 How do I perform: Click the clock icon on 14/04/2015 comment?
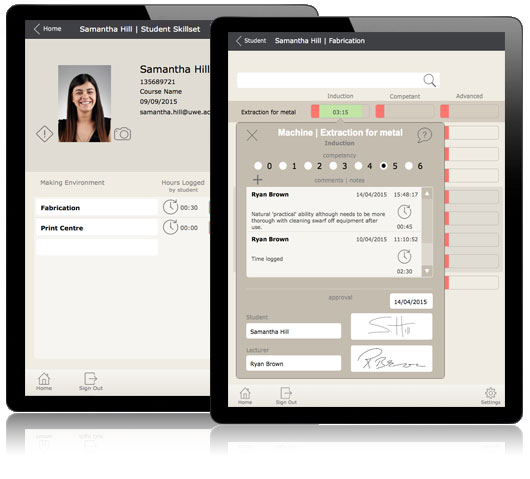404,212
